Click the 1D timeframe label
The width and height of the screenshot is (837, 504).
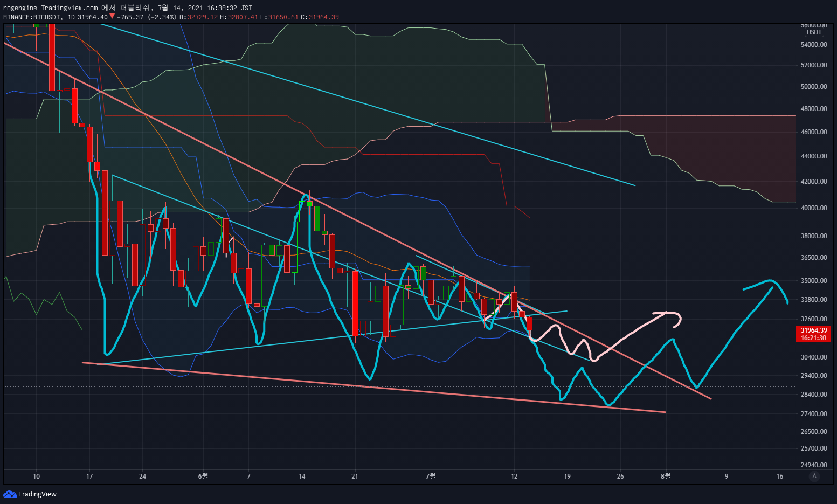[71, 17]
